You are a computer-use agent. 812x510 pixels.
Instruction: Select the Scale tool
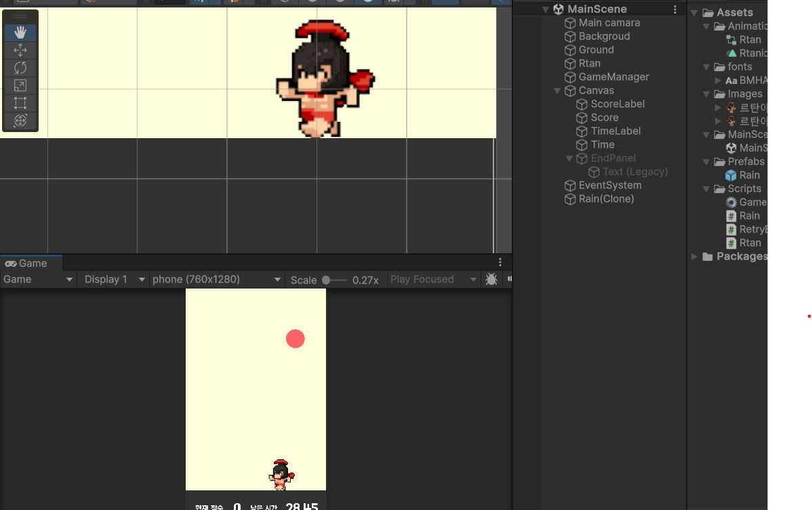pyautogui.click(x=20, y=85)
